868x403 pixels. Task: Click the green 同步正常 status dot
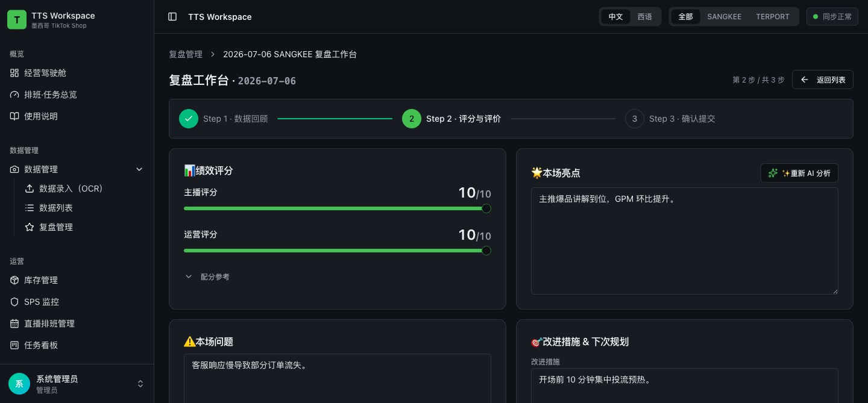pos(816,17)
